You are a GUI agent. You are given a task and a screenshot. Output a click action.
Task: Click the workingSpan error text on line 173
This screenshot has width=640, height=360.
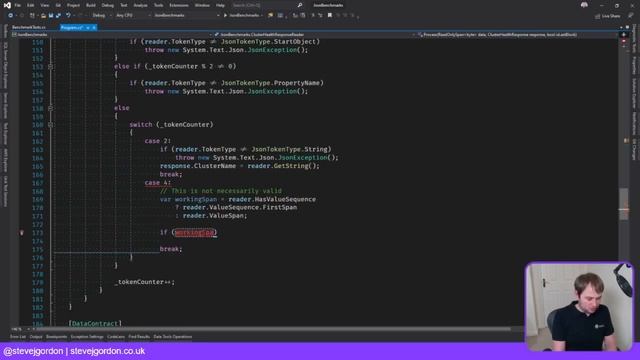tap(194, 232)
